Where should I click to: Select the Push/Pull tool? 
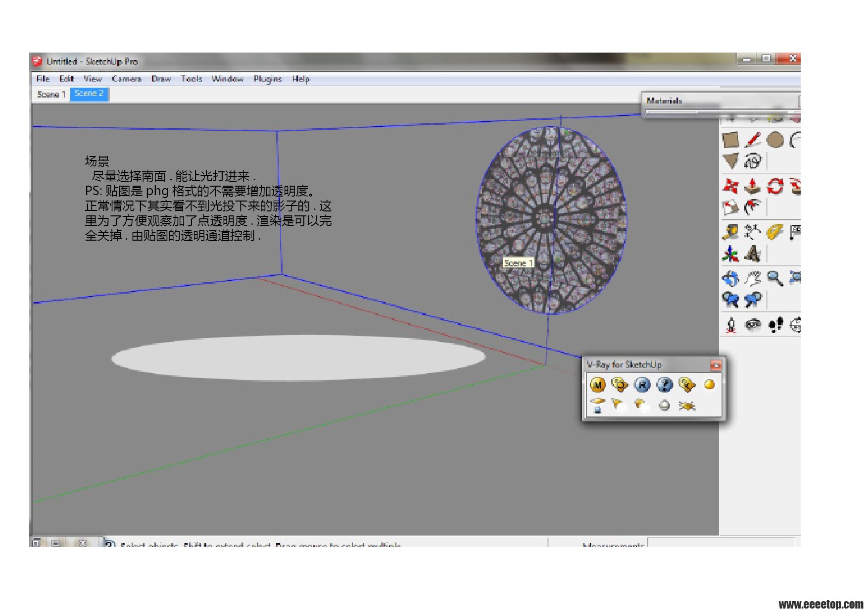753,186
